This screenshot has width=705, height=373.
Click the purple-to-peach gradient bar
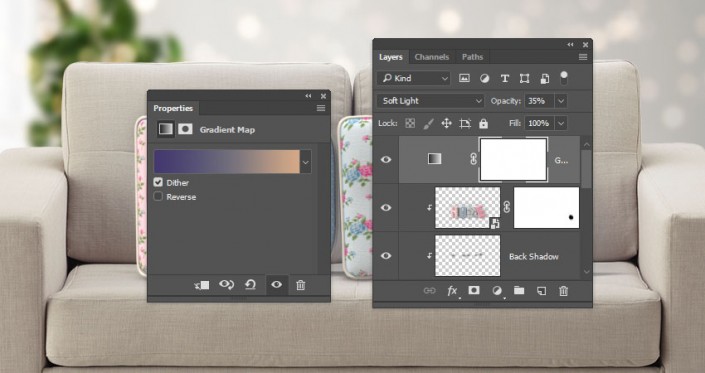(x=227, y=162)
